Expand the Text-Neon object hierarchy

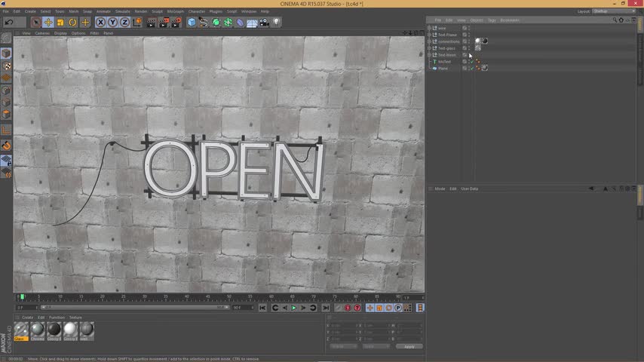point(429,55)
